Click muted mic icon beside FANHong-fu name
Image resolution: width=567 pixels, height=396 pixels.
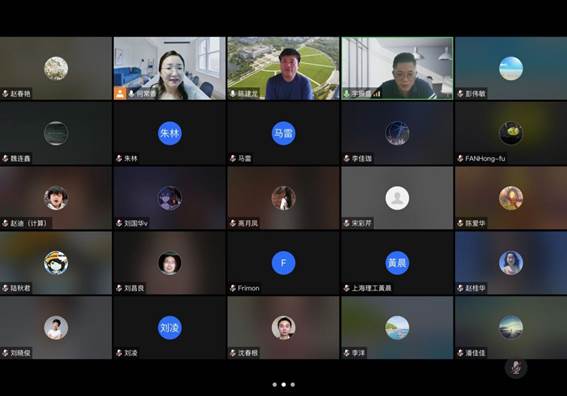click(460, 158)
